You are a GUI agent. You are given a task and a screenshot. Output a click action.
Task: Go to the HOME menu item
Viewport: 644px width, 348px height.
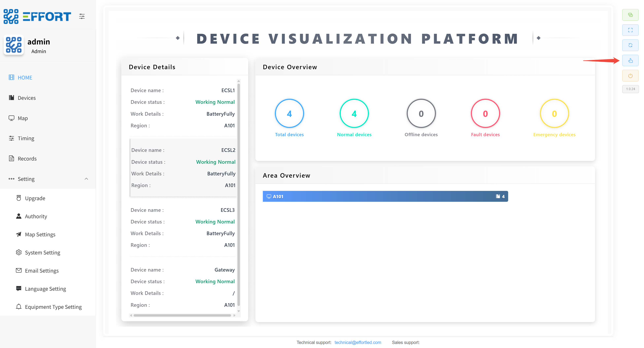(x=25, y=77)
